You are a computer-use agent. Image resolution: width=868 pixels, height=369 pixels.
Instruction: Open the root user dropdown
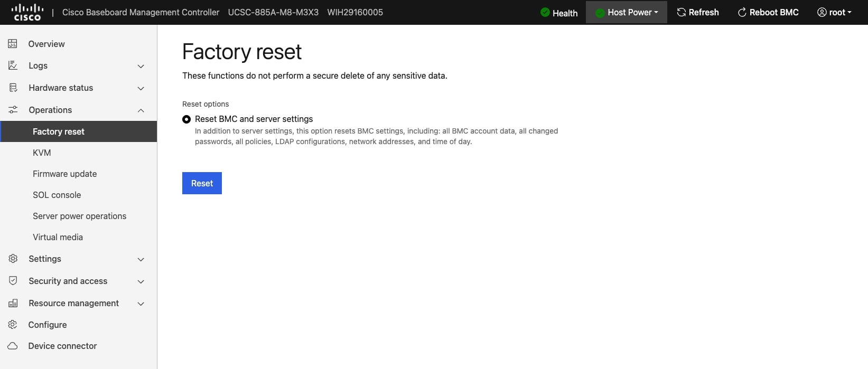[834, 12]
